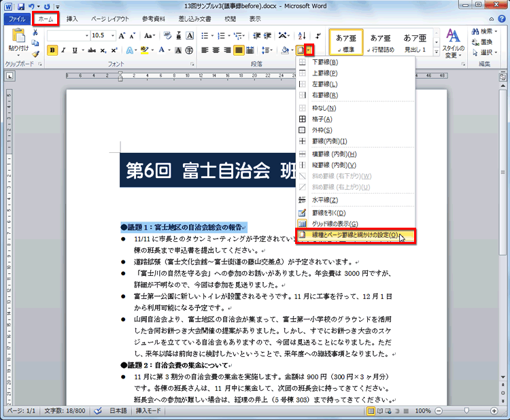
Task: Open the font name combo box dropdown
Action: 87,35
